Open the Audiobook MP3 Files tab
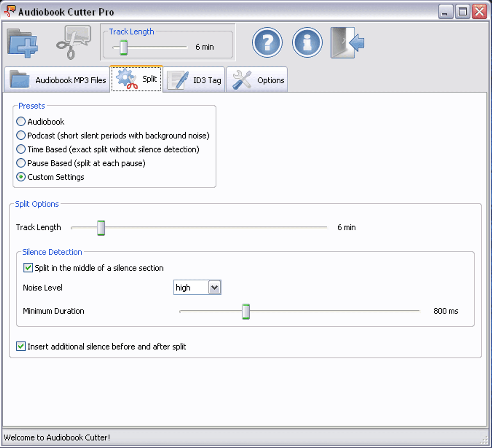 pos(58,80)
